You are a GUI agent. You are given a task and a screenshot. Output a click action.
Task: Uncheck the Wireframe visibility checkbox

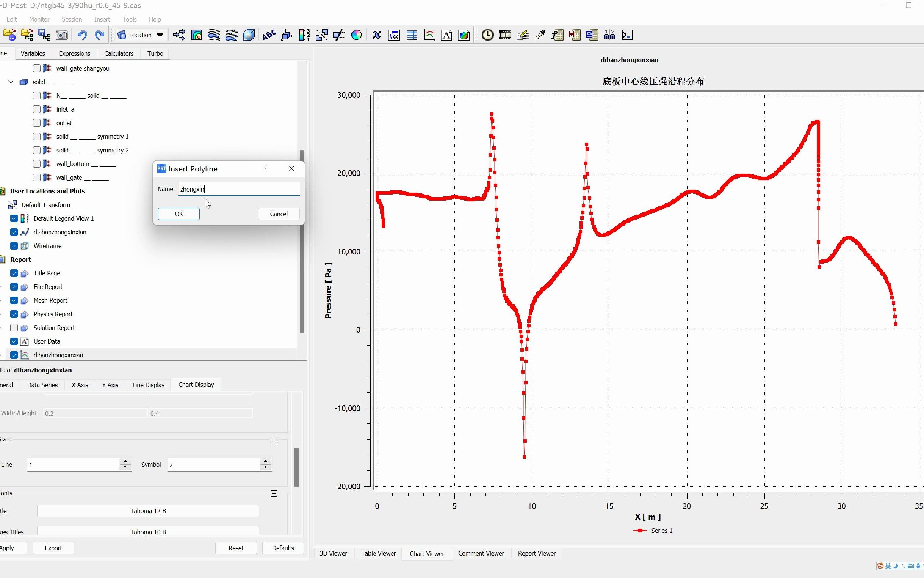click(14, 246)
